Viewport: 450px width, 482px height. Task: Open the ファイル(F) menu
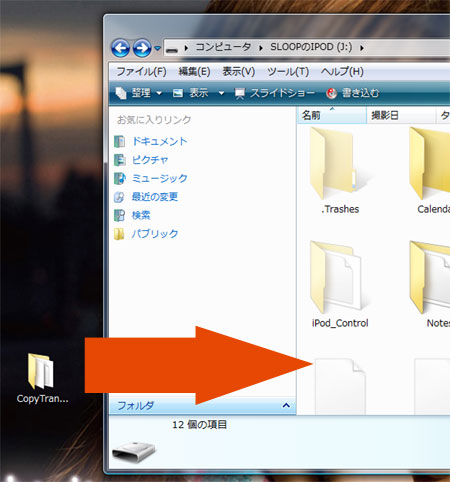click(x=141, y=72)
